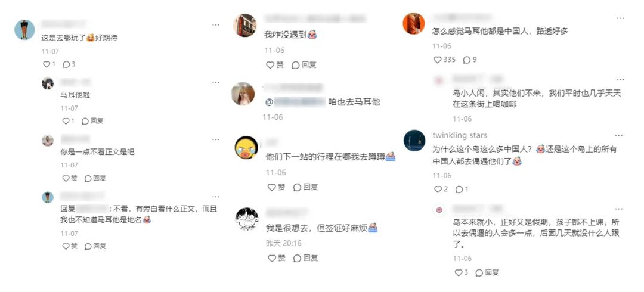
Task: Open reply count on twinkling stars comment
Action: [462, 190]
